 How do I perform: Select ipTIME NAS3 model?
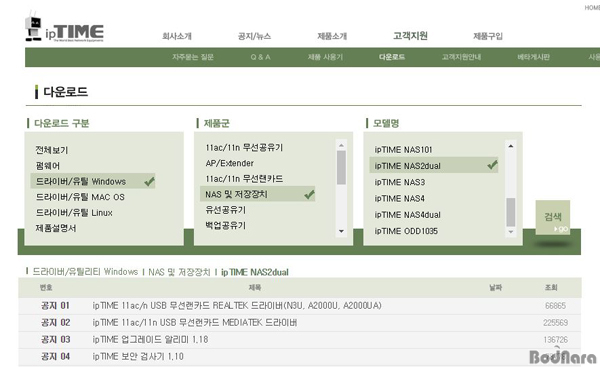(400, 182)
